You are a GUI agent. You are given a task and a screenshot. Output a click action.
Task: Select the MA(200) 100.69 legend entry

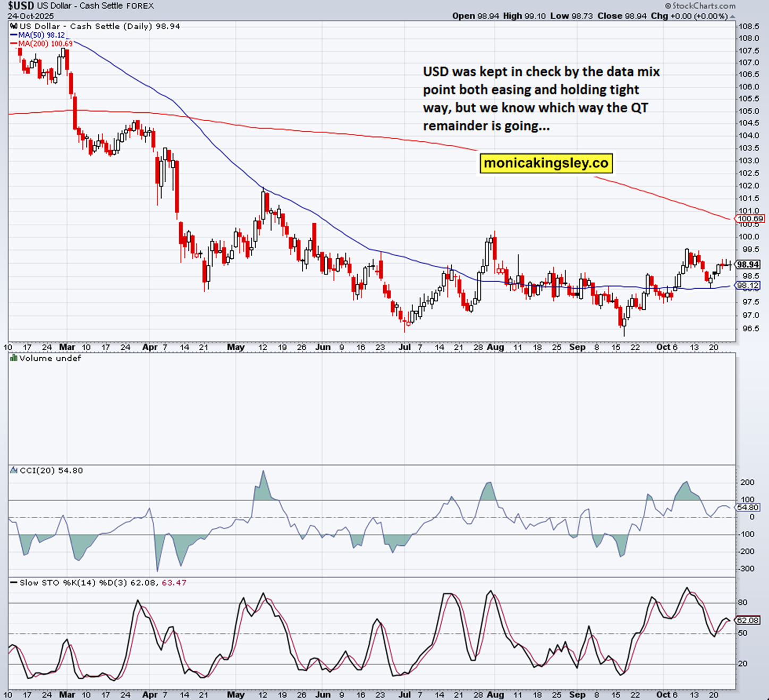tap(41, 44)
